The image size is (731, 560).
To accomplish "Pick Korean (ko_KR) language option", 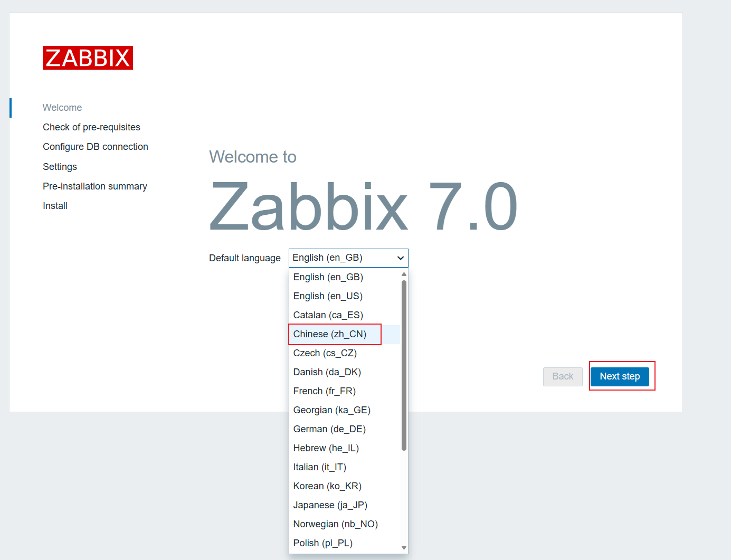I will click(344, 486).
